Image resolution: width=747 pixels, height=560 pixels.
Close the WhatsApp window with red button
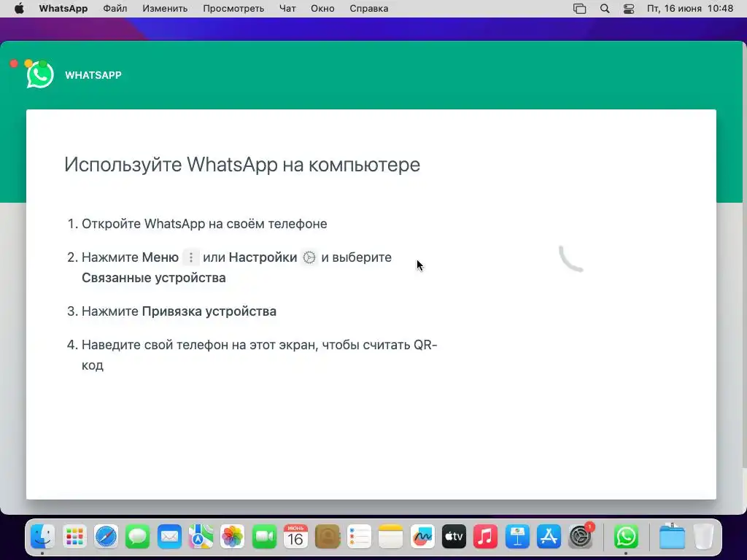pos(14,63)
